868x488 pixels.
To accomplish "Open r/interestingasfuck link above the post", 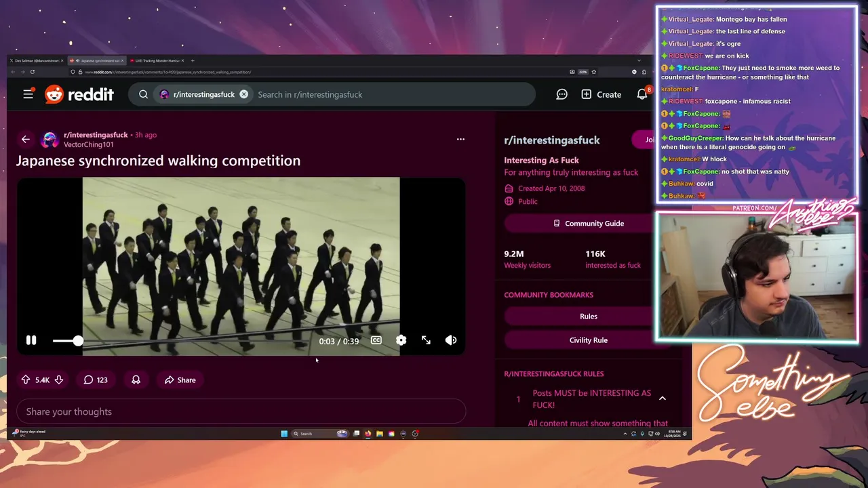I will click(x=96, y=135).
